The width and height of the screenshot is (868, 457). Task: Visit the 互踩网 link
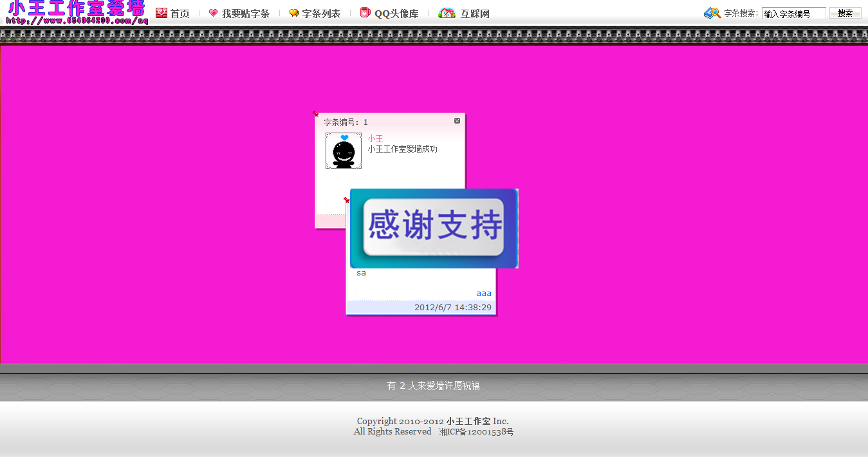(475, 14)
